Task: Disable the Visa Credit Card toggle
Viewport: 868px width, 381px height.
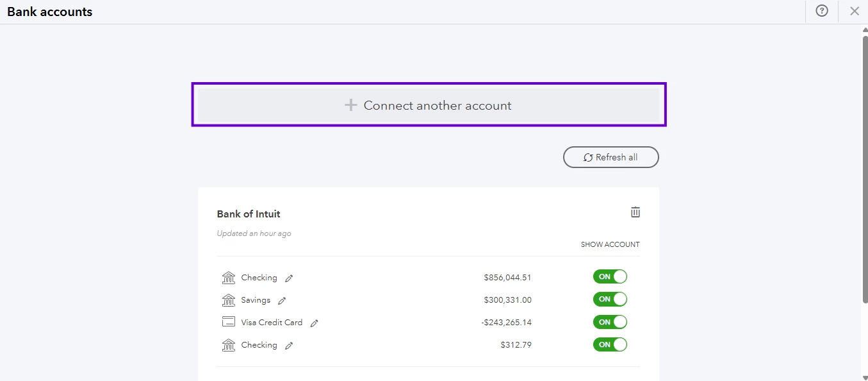Action: (x=610, y=322)
